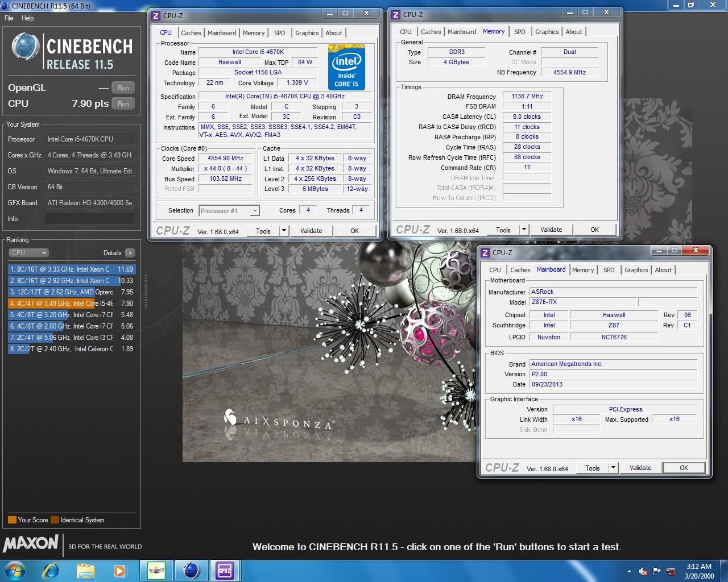Click the muted volume tray icon

[643, 571]
